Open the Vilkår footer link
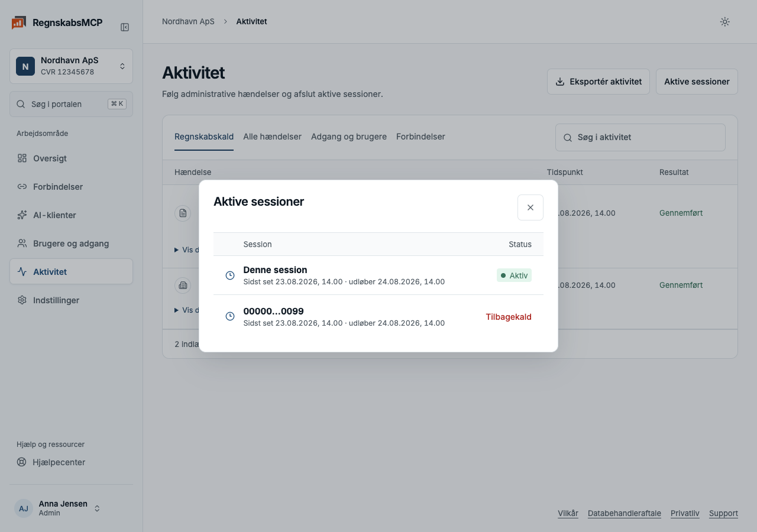The width and height of the screenshot is (757, 532). (568, 513)
